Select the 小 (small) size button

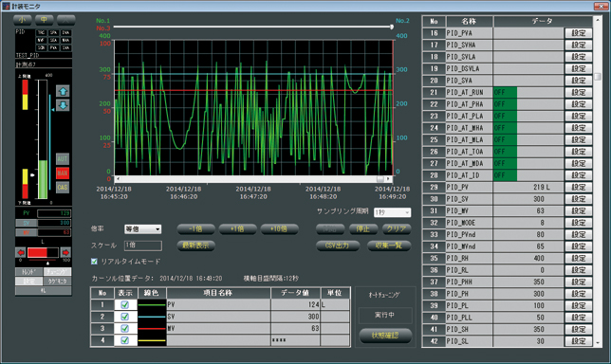point(22,20)
